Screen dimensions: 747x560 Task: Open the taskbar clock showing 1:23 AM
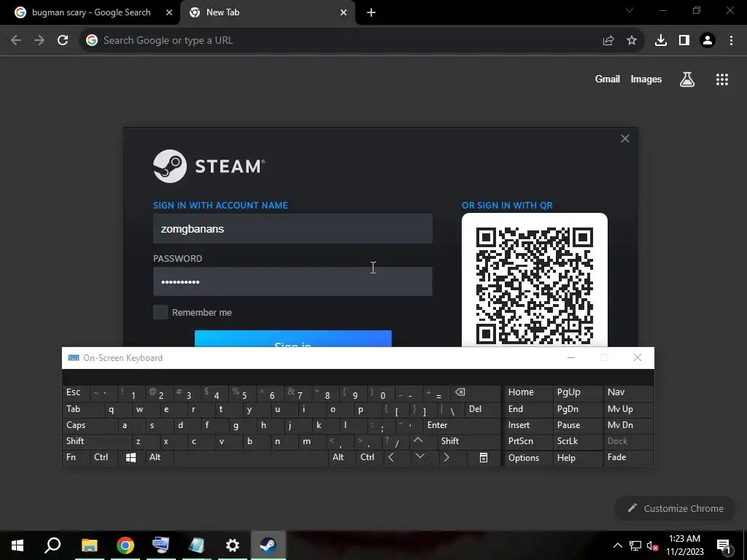click(x=684, y=545)
